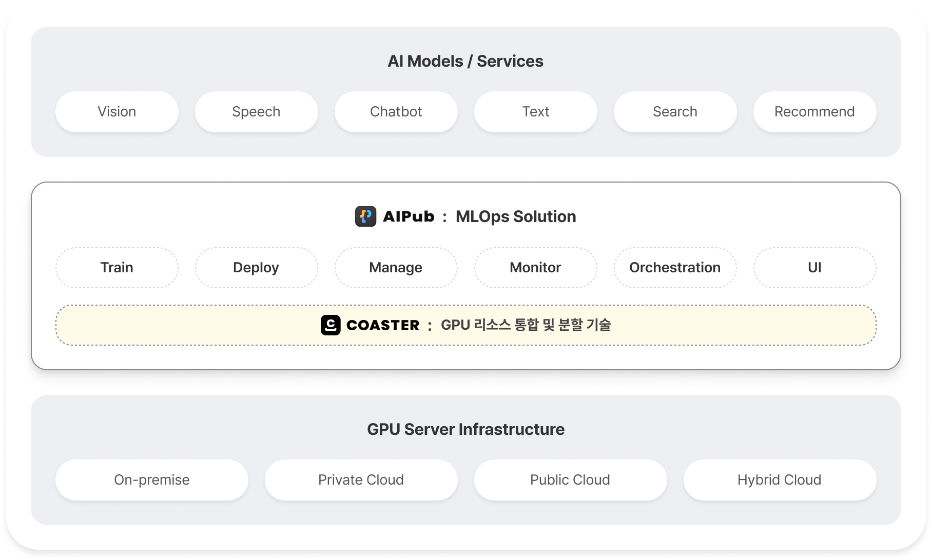The width and height of the screenshot is (932, 560).
Task: Choose the Chatbot service pill
Action: [396, 112]
